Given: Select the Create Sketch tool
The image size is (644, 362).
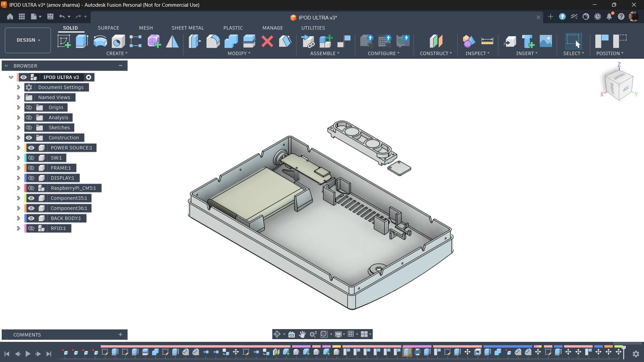Looking at the screenshot, I should pyautogui.click(x=64, y=41).
